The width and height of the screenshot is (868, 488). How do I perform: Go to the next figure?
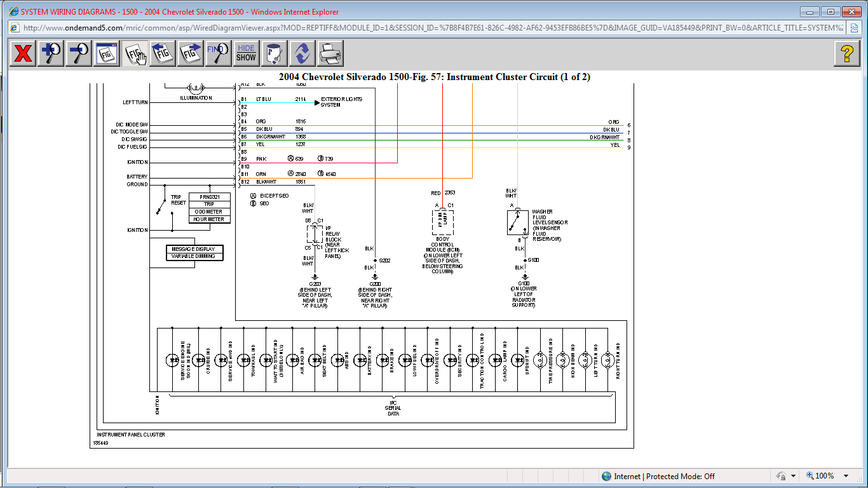191,53
